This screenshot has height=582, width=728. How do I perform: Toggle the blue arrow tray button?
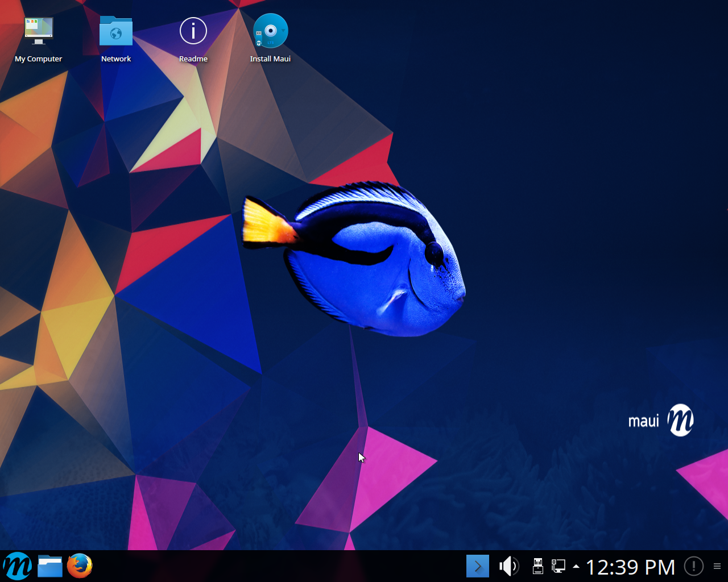(x=477, y=566)
